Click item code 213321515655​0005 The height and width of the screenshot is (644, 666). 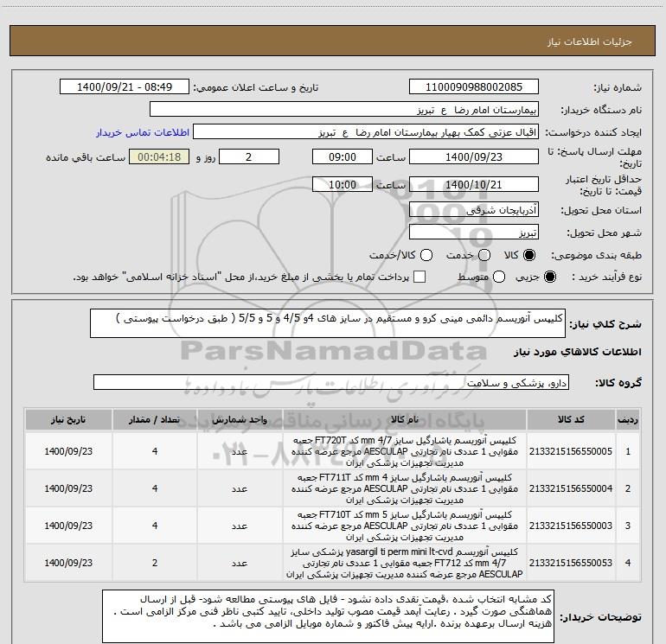[571, 451]
